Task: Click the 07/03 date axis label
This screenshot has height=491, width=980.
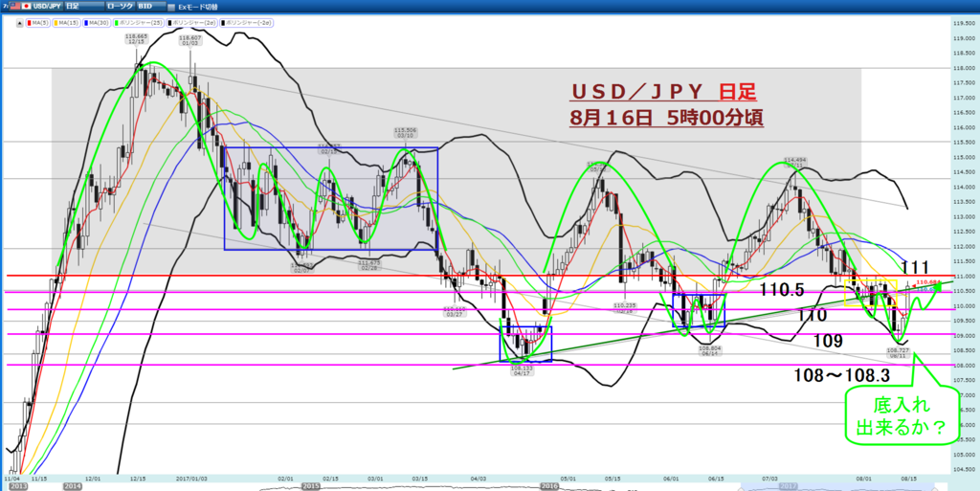Action: [771, 477]
